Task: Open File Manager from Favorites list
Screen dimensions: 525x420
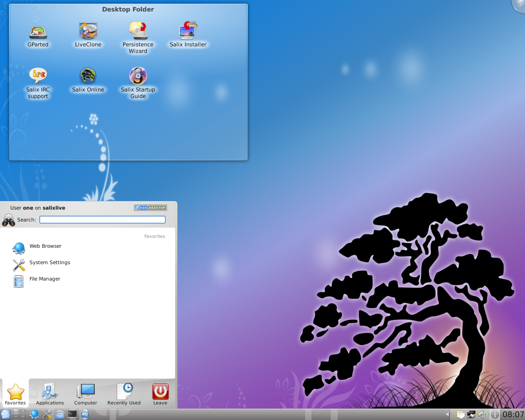Action: [x=88, y=281]
